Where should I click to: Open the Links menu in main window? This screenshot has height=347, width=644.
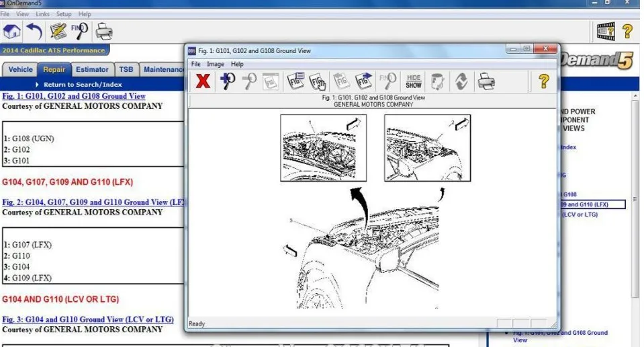click(42, 14)
